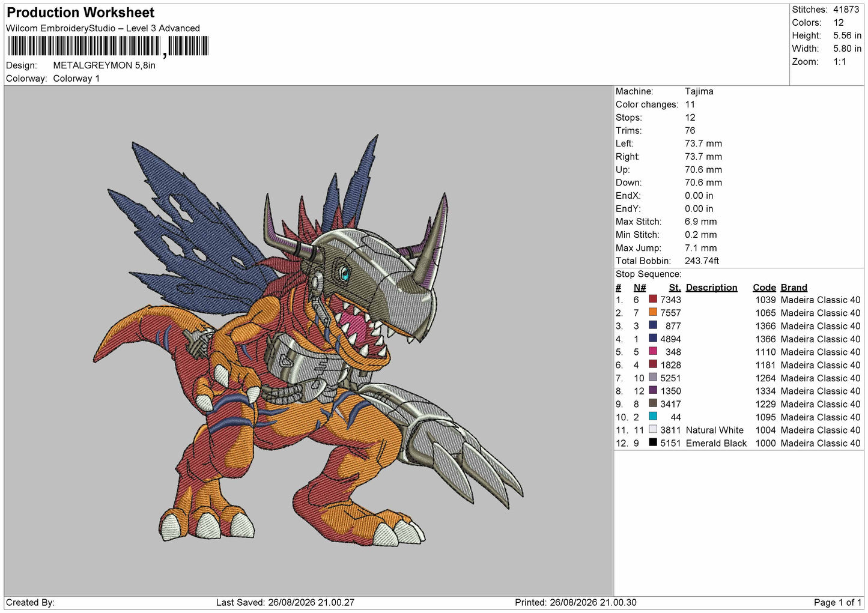Image resolution: width=868 pixels, height=613 pixels.
Task: Click thread code '1264' in stop 7 row
Action: 766,378
